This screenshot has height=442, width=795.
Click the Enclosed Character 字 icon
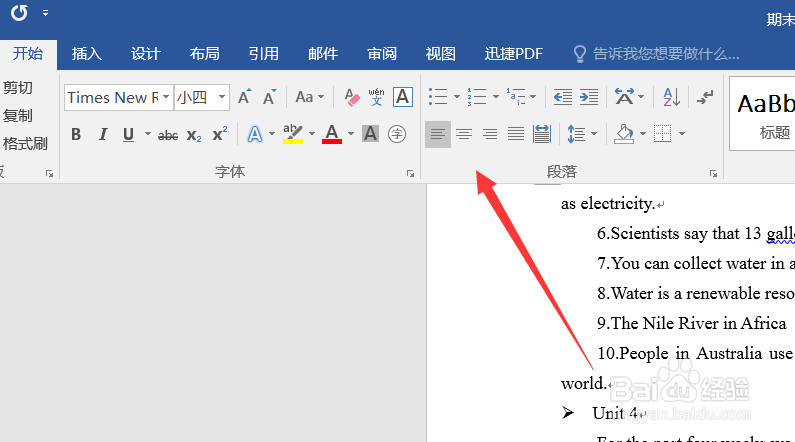point(397,134)
